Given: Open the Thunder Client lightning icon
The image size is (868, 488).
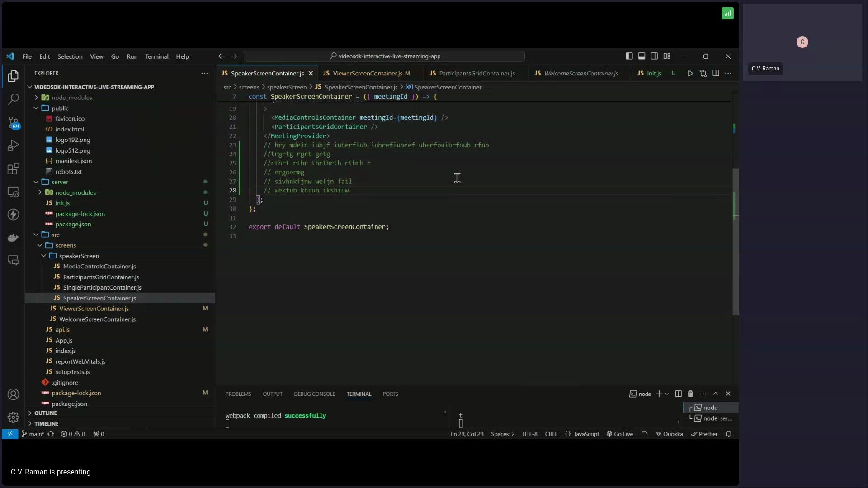Looking at the screenshot, I should coord(13,214).
